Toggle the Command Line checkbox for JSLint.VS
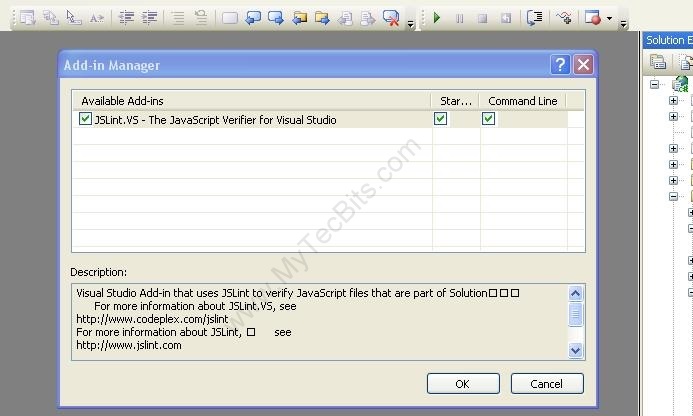The image size is (693, 416). 488,118
